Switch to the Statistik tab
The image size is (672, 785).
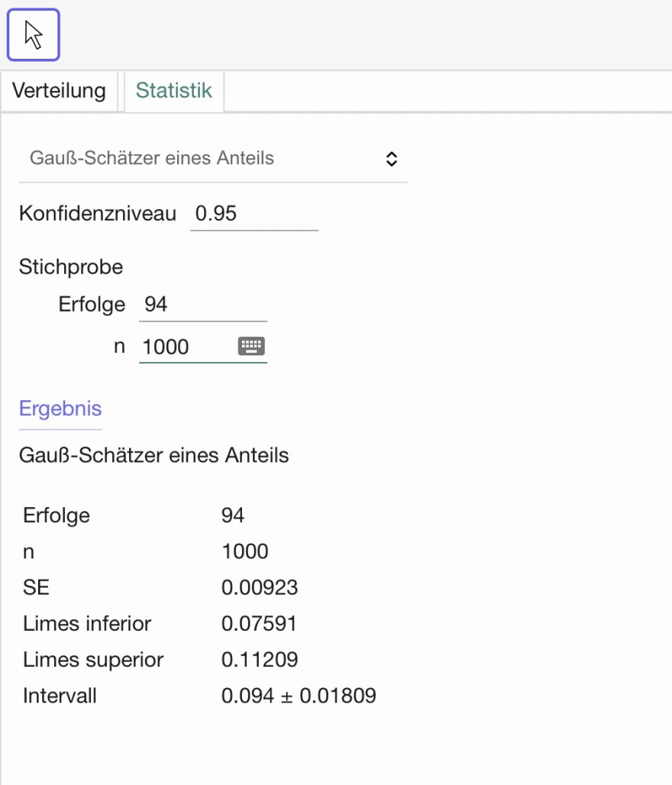[174, 91]
